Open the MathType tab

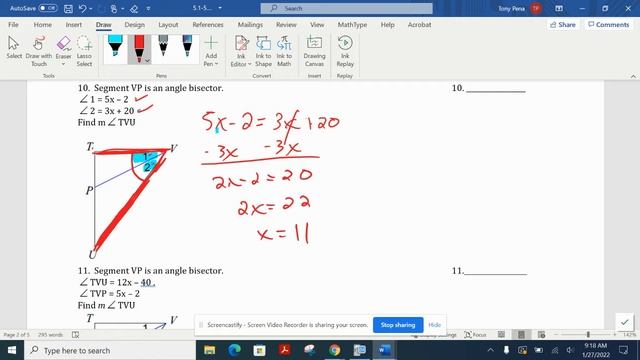(352, 24)
